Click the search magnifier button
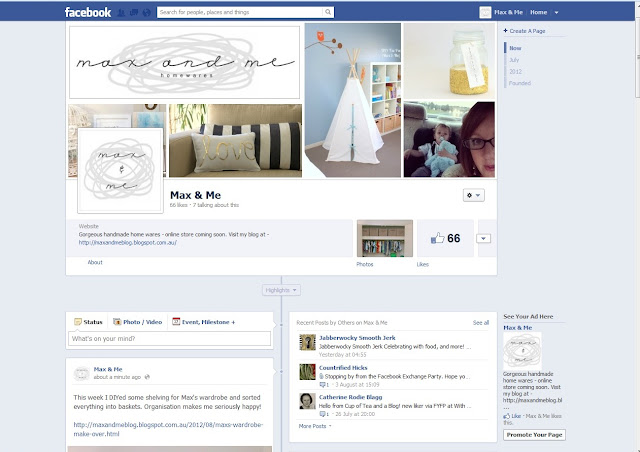The width and height of the screenshot is (640, 452). 328,12
